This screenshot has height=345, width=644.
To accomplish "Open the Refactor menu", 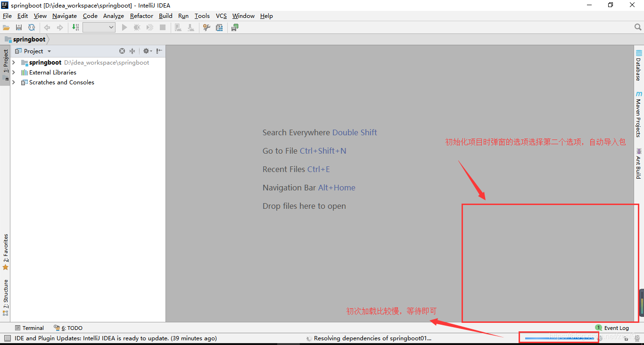I will coord(141,16).
